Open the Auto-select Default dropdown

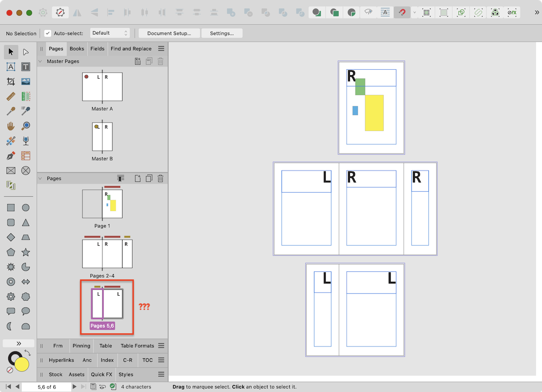coord(110,33)
